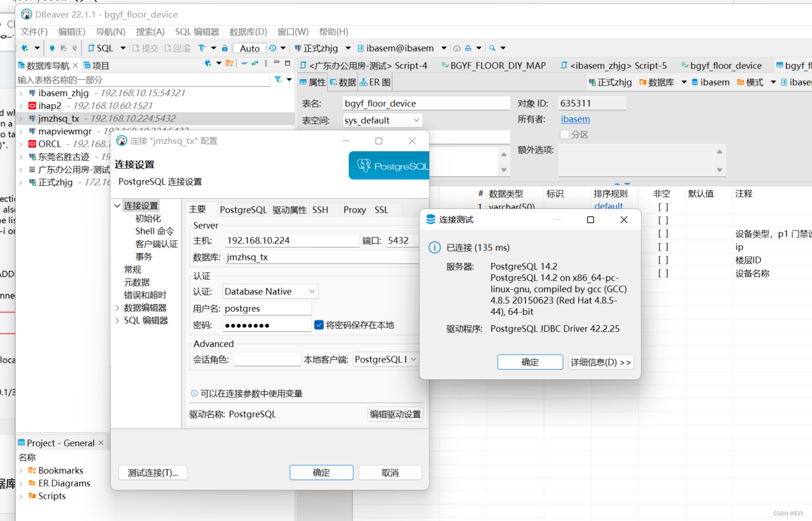812x521 pixels.
Task: Click the 表名 bgyf_floor_device field
Action: click(426, 103)
